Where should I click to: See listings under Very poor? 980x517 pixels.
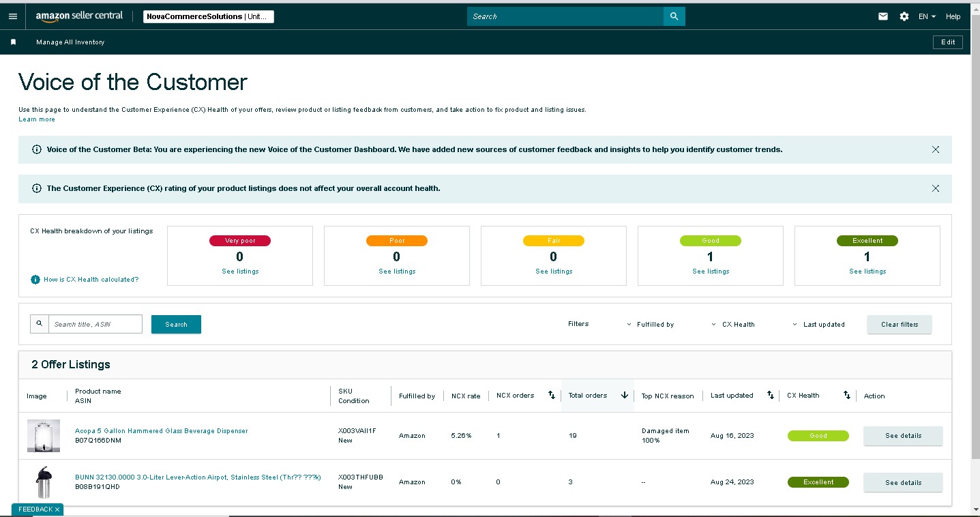(239, 271)
